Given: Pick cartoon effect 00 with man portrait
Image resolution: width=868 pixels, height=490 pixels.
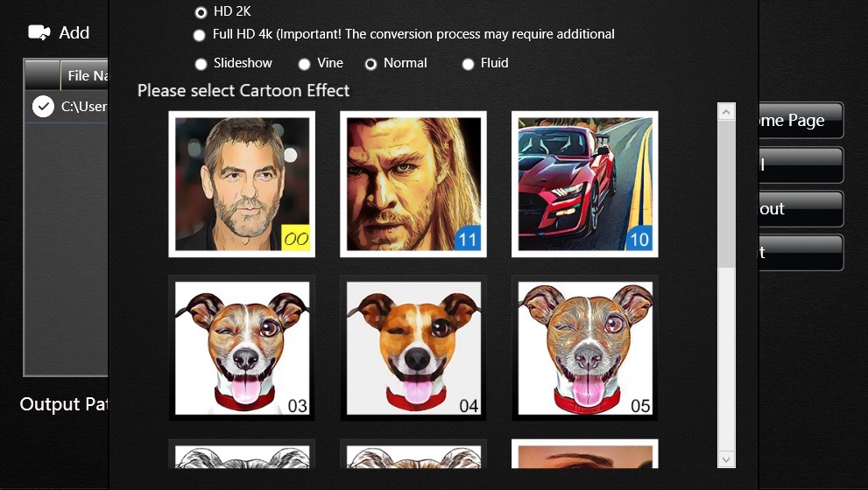Looking at the screenshot, I should (x=242, y=184).
